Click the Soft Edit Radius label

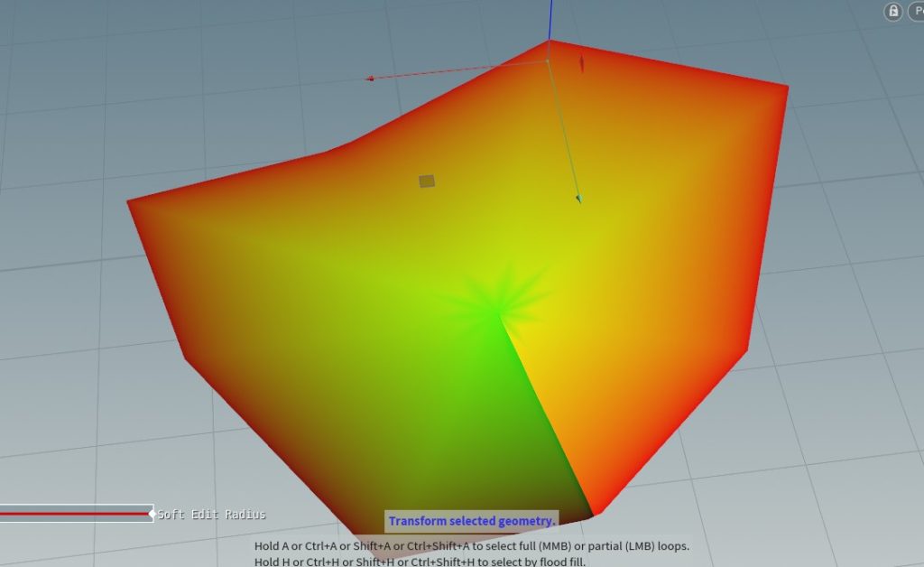click(212, 515)
